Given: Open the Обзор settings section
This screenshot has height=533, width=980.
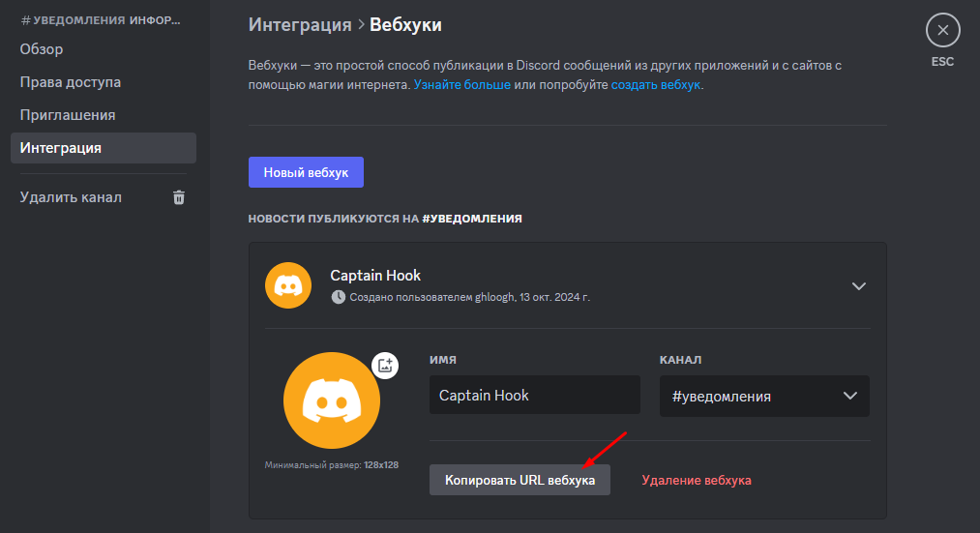Looking at the screenshot, I should pos(42,48).
